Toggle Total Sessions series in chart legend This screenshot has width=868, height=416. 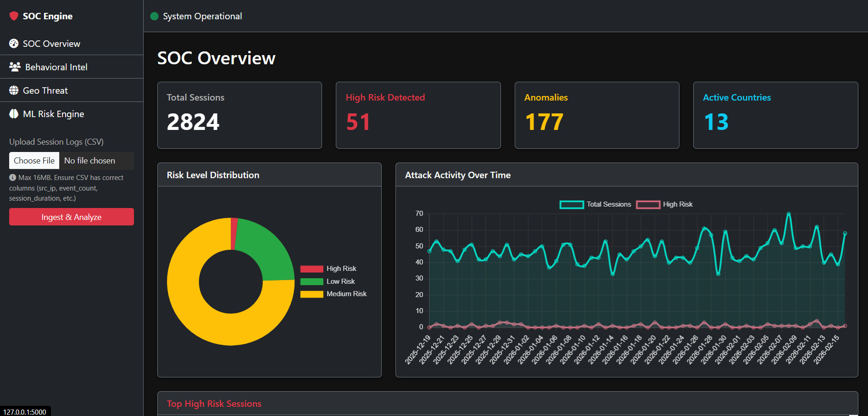click(595, 204)
